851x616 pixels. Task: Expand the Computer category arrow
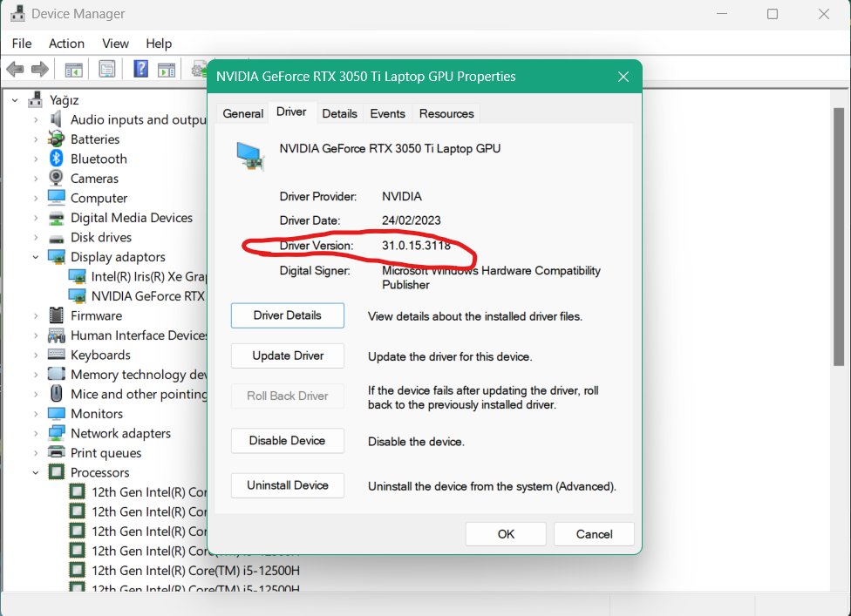coord(36,198)
